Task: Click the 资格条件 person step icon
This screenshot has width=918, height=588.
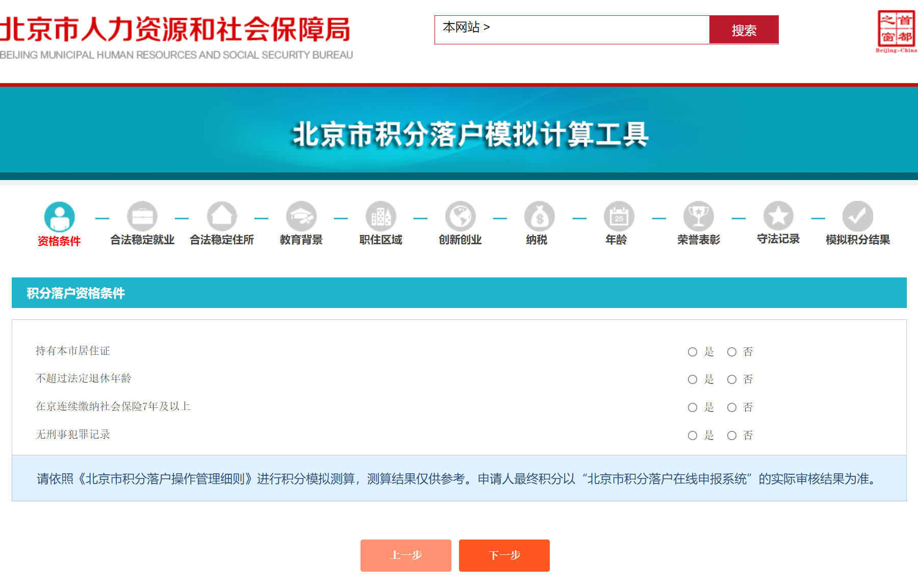Action: tap(59, 217)
